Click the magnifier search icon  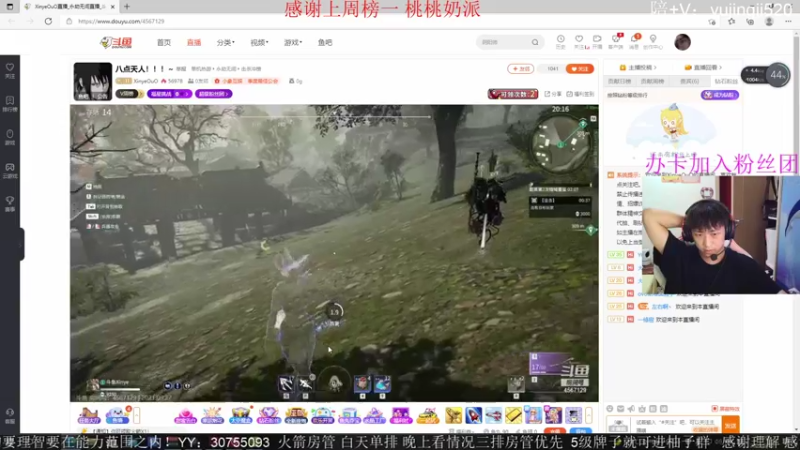pos(535,42)
